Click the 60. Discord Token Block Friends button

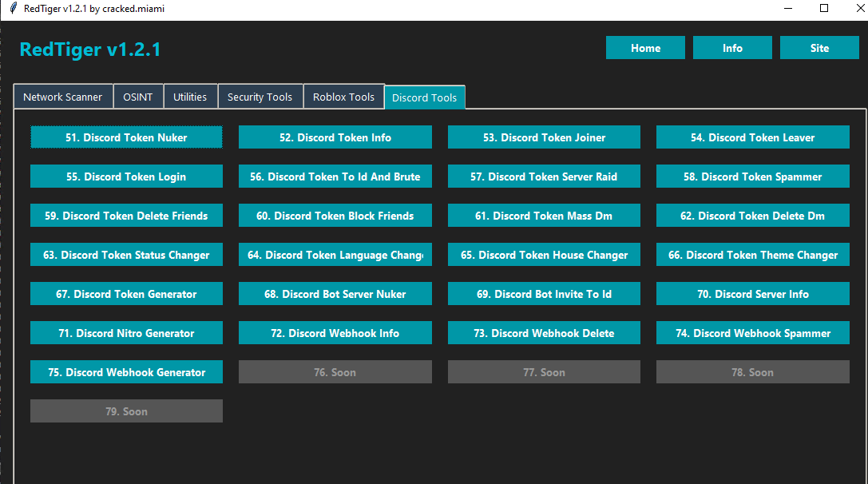335,216
